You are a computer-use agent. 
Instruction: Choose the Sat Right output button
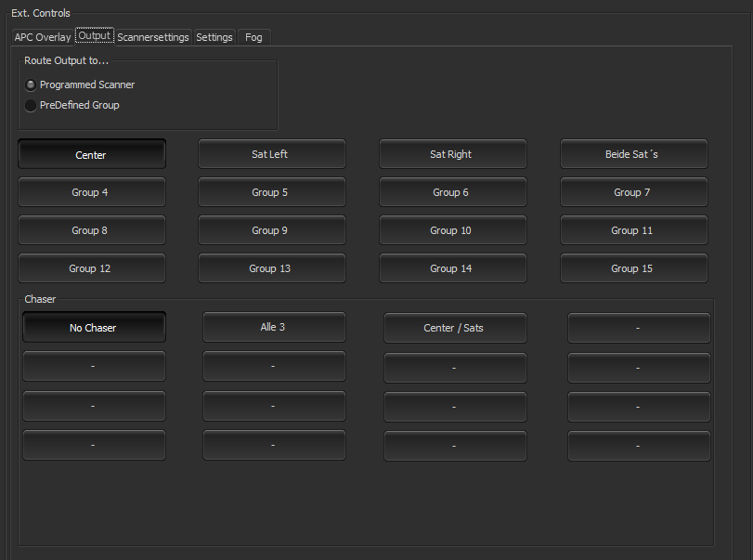(452, 154)
